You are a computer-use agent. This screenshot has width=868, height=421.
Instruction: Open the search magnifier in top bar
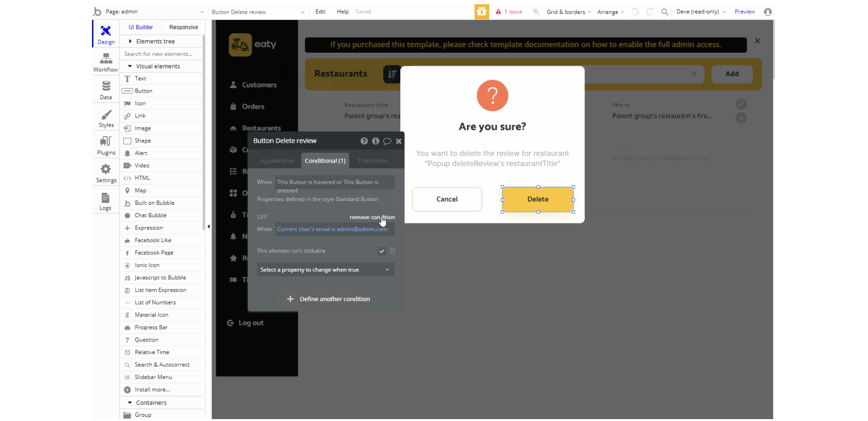[665, 12]
